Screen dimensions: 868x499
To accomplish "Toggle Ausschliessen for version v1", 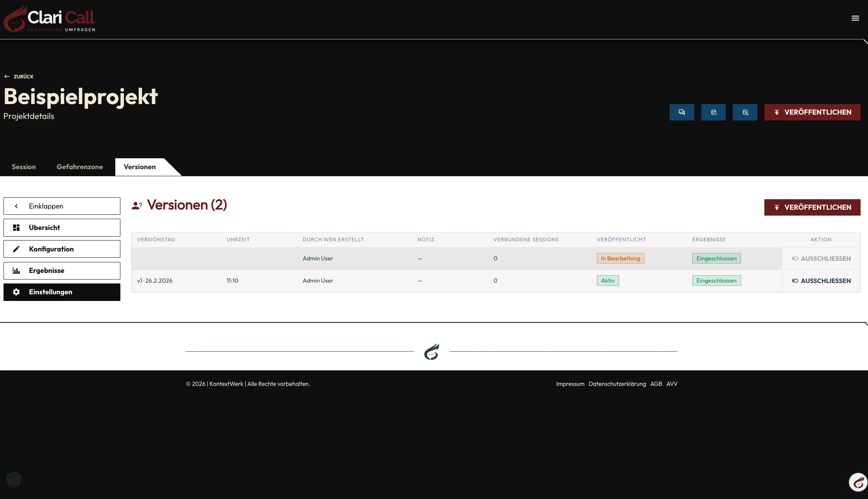I will tap(821, 281).
